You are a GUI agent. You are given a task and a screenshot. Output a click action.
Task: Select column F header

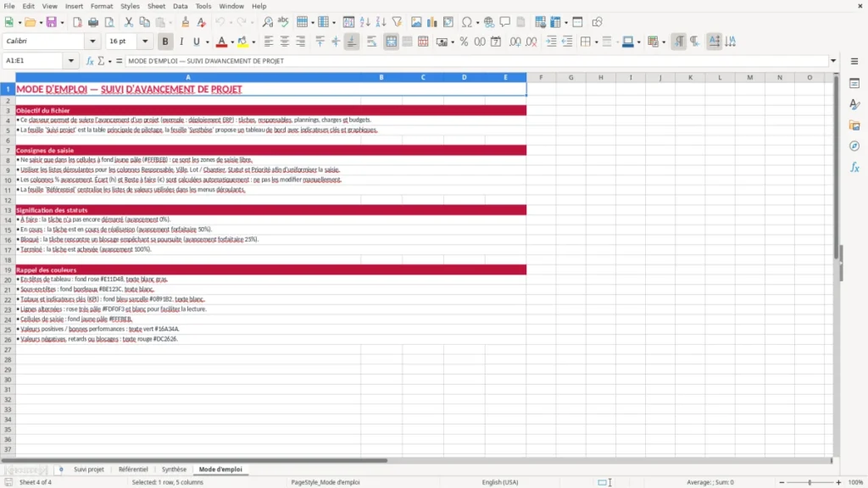click(x=541, y=77)
